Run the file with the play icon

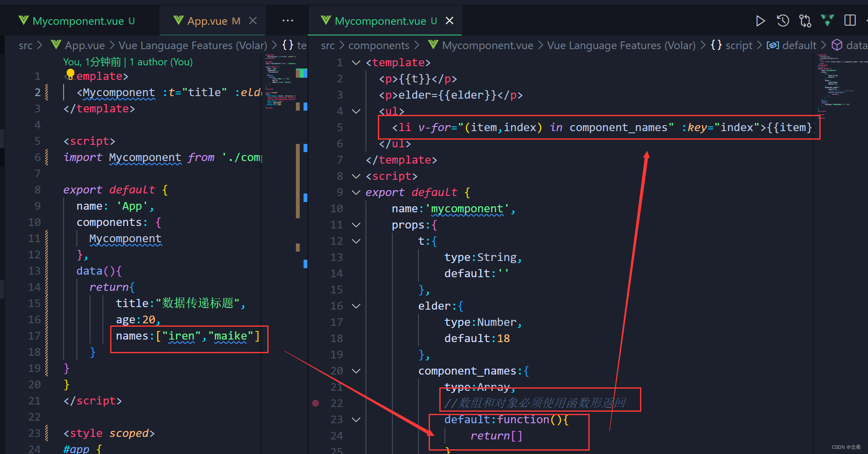click(x=760, y=21)
